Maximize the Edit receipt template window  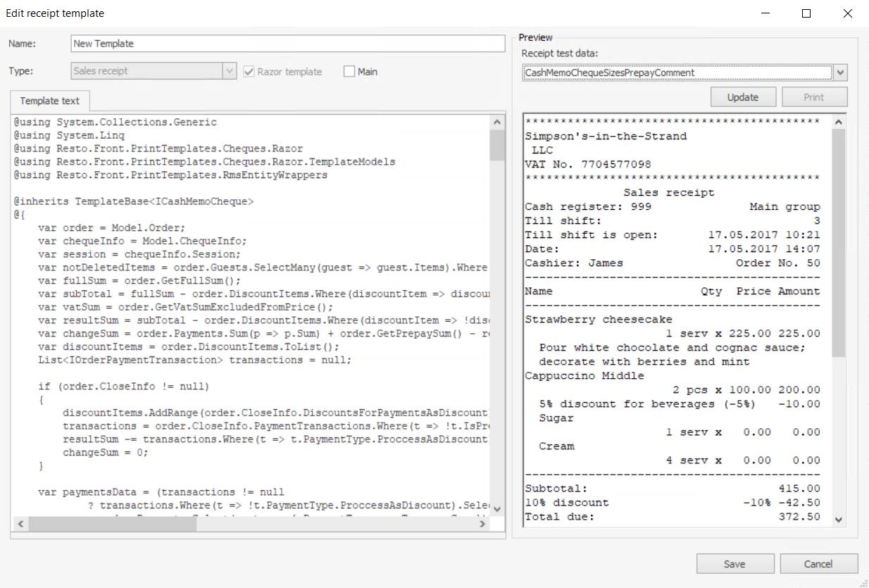pos(806,13)
